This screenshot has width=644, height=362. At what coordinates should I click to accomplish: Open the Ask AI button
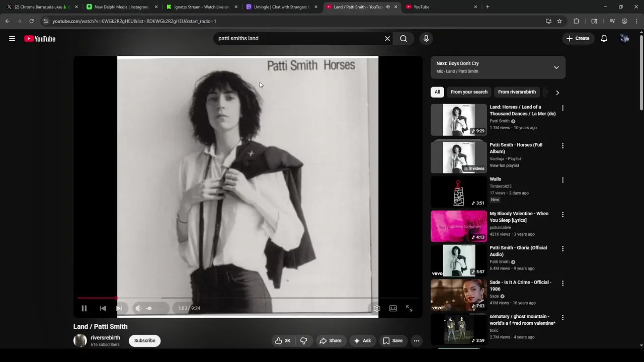(362, 341)
